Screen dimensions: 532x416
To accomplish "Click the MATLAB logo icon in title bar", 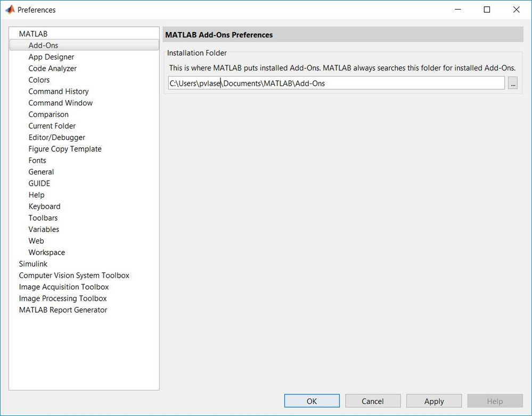I will pos(10,10).
